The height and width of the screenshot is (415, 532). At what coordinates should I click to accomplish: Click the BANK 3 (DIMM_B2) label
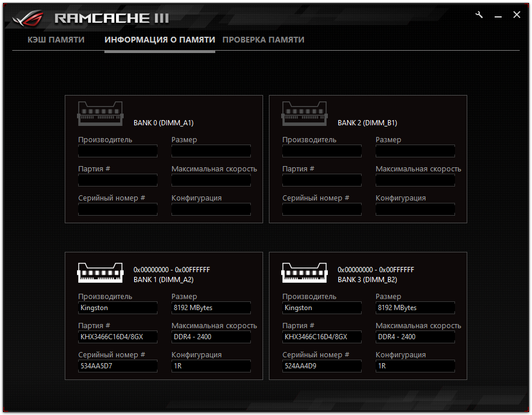(x=367, y=279)
